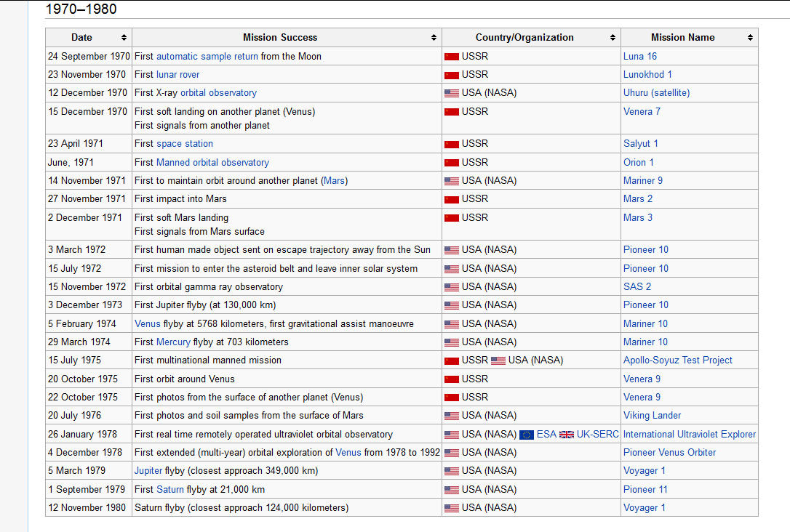Open the Venera 7 link
This screenshot has height=532, width=790.
pos(642,111)
